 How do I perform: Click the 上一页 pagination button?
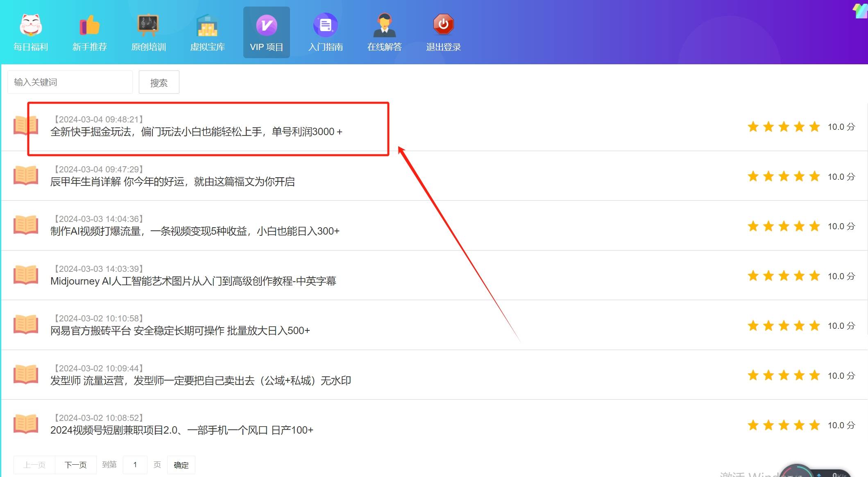pyautogui.click(x=34, y=465)
